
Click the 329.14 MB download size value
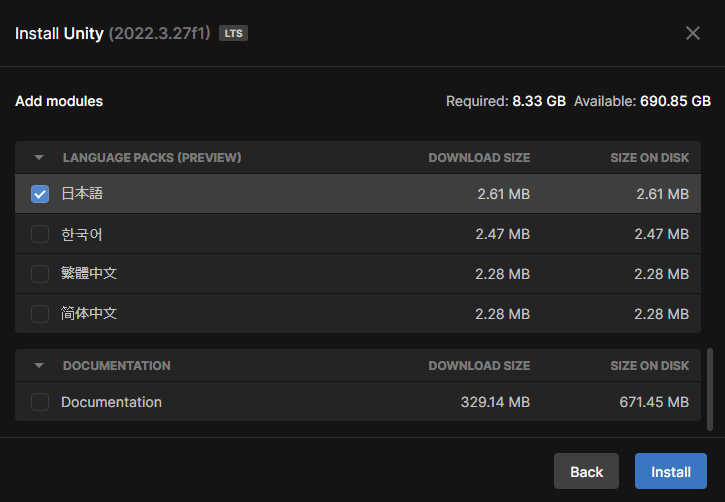pos(495,402)
